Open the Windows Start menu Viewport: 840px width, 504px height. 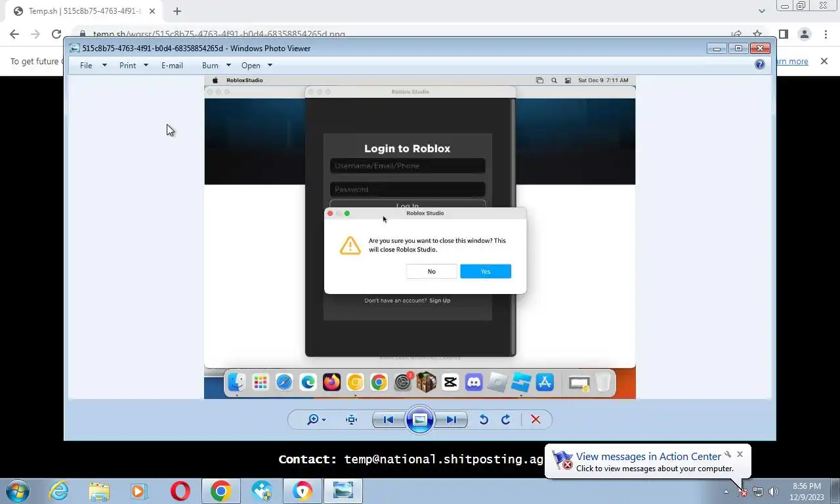click(x=18, y=491)
